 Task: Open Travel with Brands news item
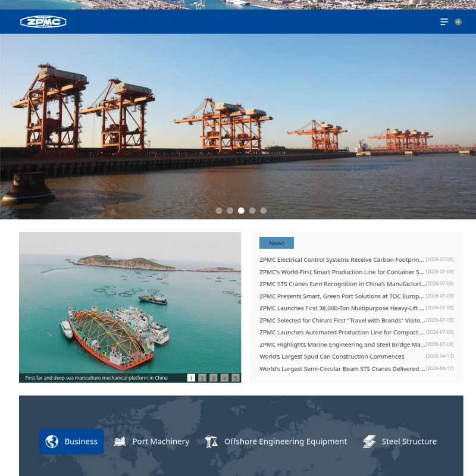[x=343, y=320]
